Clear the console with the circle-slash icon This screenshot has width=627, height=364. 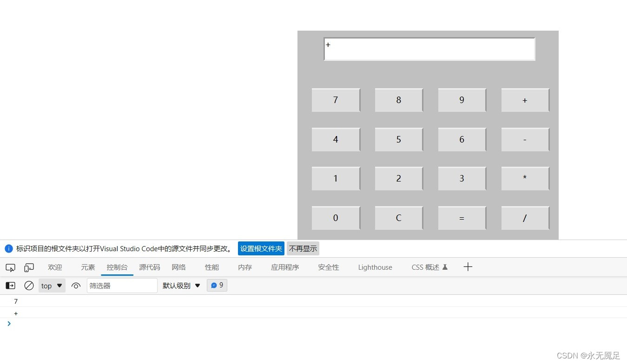(x=29, y=286)
